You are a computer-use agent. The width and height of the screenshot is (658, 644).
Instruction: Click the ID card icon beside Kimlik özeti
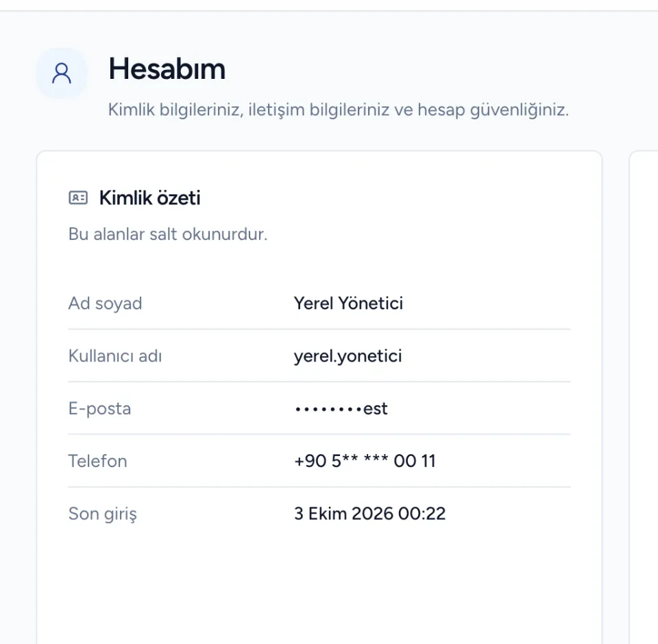click(78, 198)
